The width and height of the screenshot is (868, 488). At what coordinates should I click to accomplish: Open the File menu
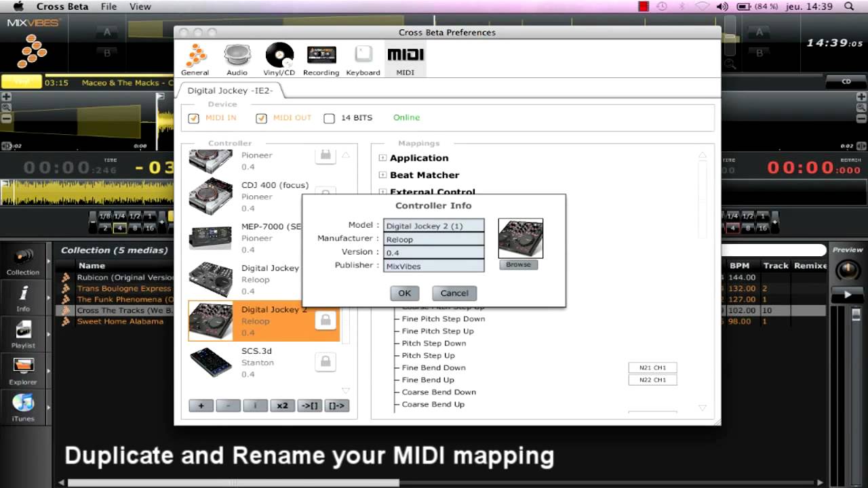108,6
